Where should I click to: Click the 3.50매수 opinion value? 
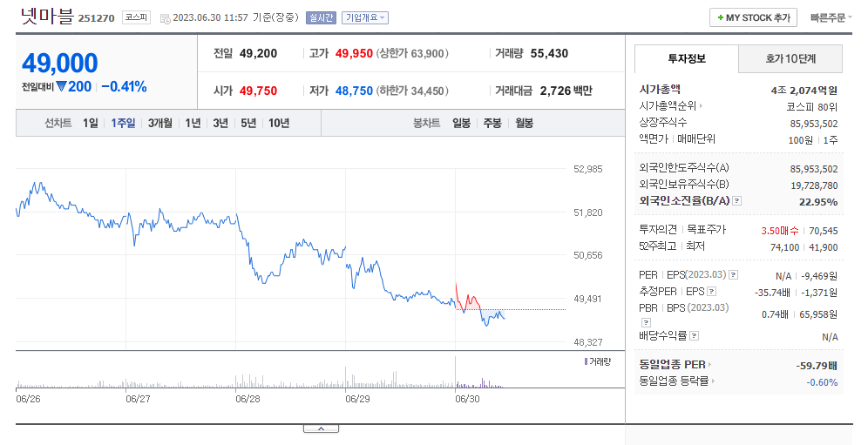(780, 231)
